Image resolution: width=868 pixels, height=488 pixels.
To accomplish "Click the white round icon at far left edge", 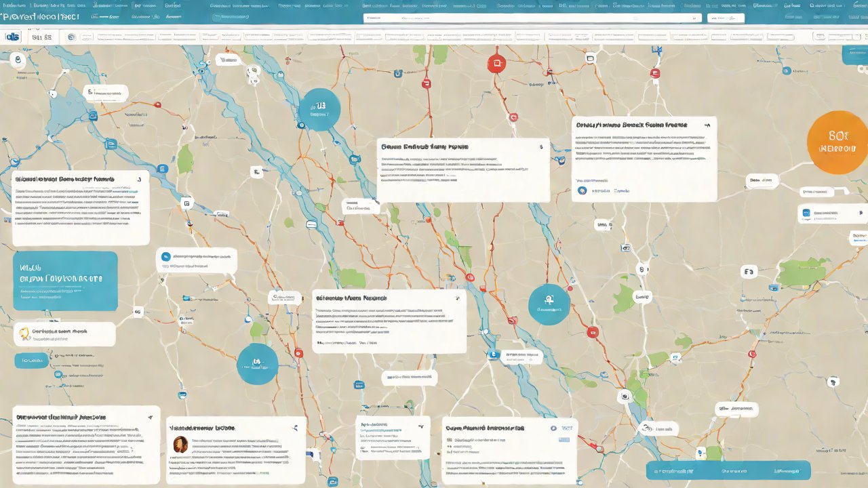I will pyautogui.click(x=16, y=60).
